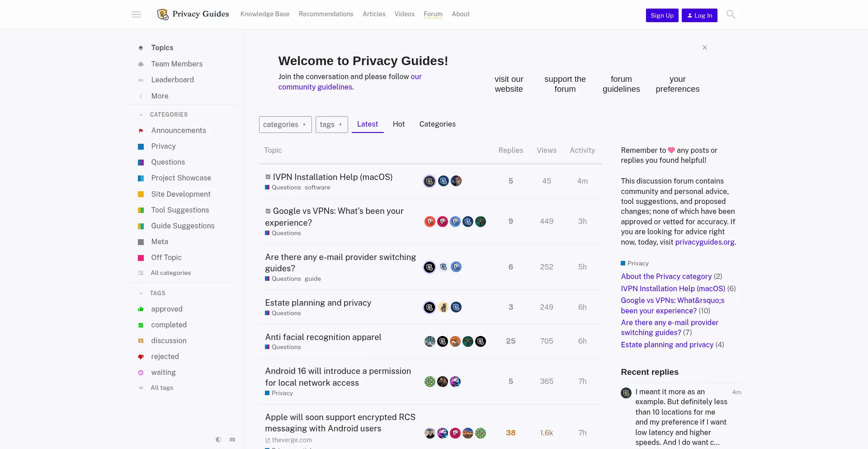Viewport: 868px width, 449px height.
Task: Open the keyboard shortcuts icon at bottom left
Action: (232, 440)
